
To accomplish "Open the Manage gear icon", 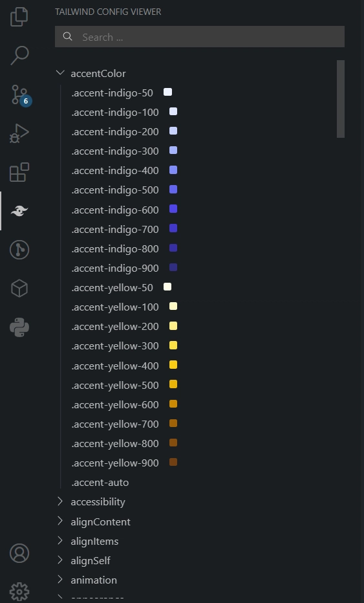I will point(19,591).
